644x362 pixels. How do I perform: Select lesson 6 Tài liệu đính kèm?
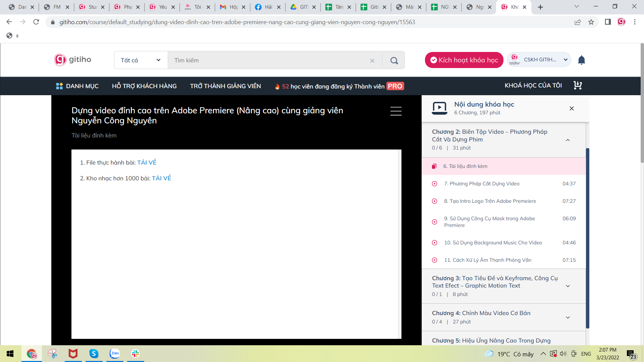tap(504, 166)
